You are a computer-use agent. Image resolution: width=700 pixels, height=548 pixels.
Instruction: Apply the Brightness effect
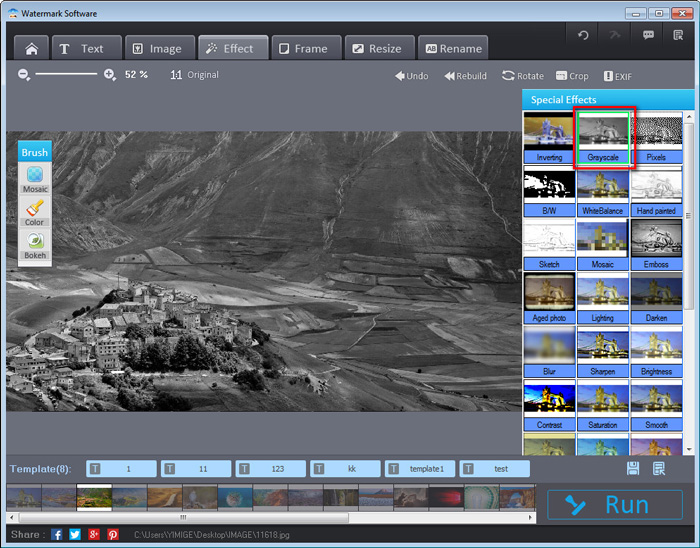tap(656, 352)
